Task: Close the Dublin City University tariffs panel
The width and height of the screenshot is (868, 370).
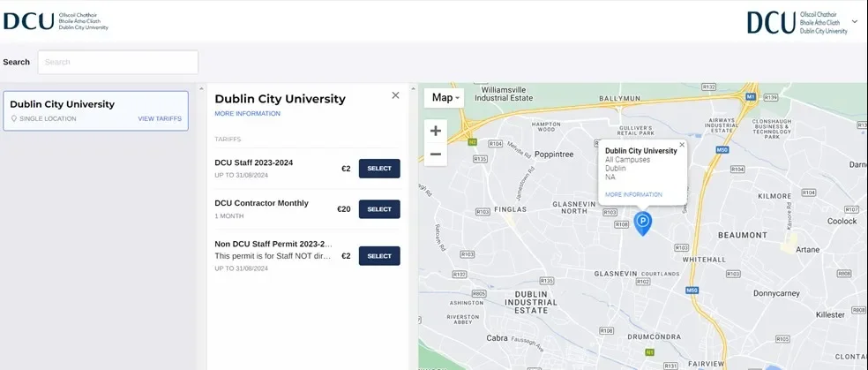Action: pos(395,95)
